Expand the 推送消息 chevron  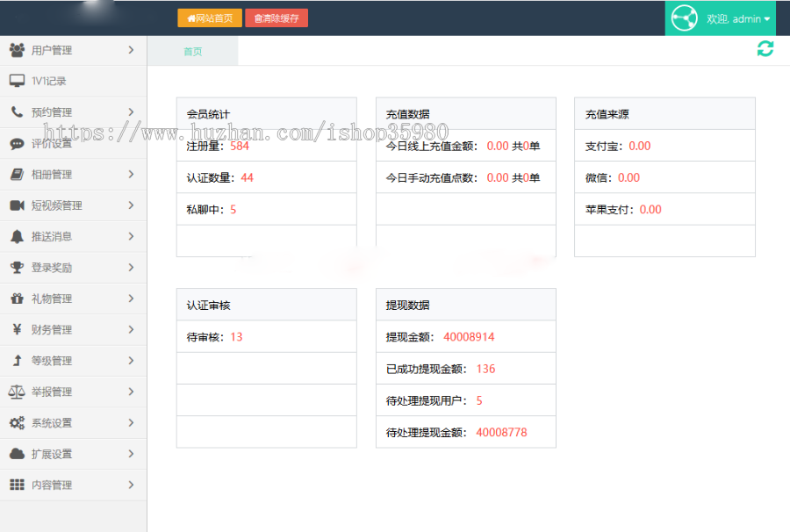pyautogui.click(x=131, y=236)
